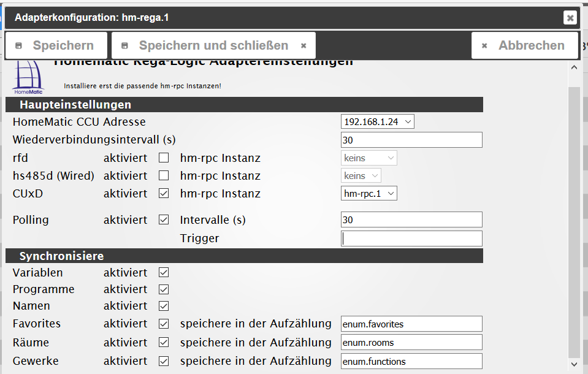588x374 pixels.
Task: Enable the hs485d (Wired) checkbox
Action: [x=164, y=175]
